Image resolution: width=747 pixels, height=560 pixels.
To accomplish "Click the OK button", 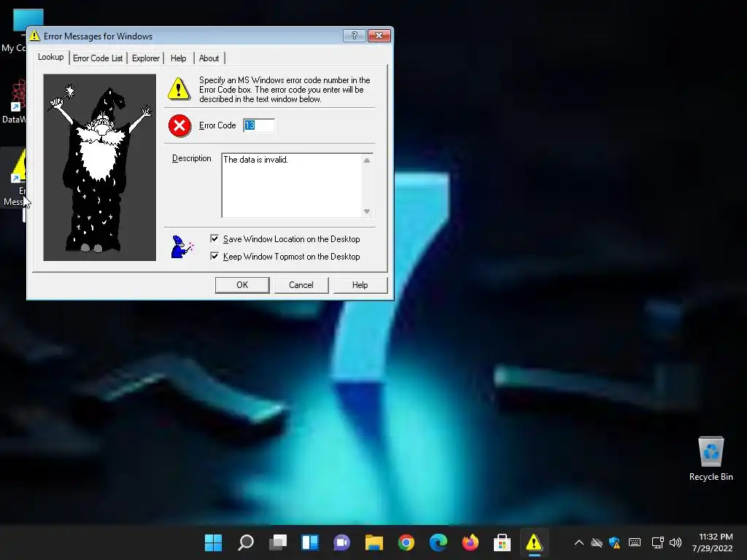I will click(x=242, y=285).
